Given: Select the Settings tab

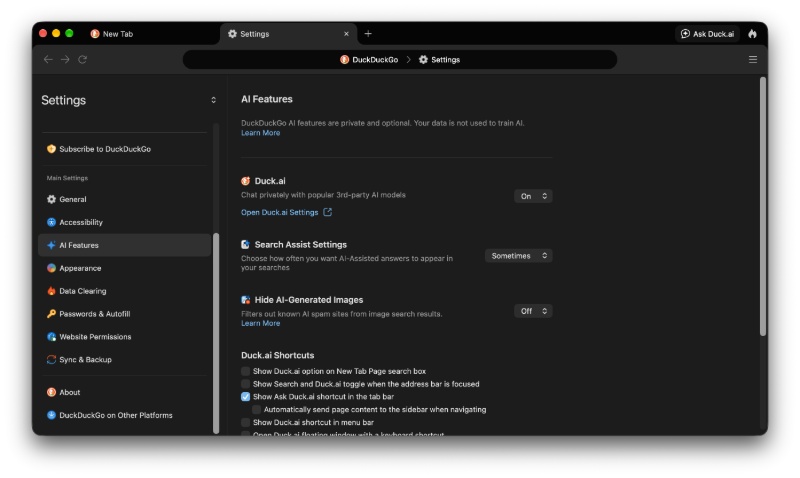Looking at the screenshot, I should click(x=289, y=34).
